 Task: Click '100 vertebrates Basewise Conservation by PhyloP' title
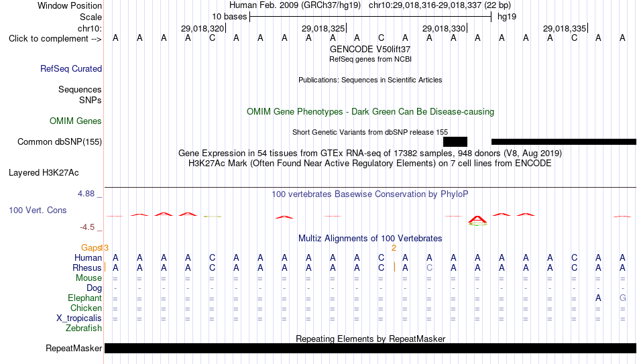pyautogui.click(x=370, y=194)
